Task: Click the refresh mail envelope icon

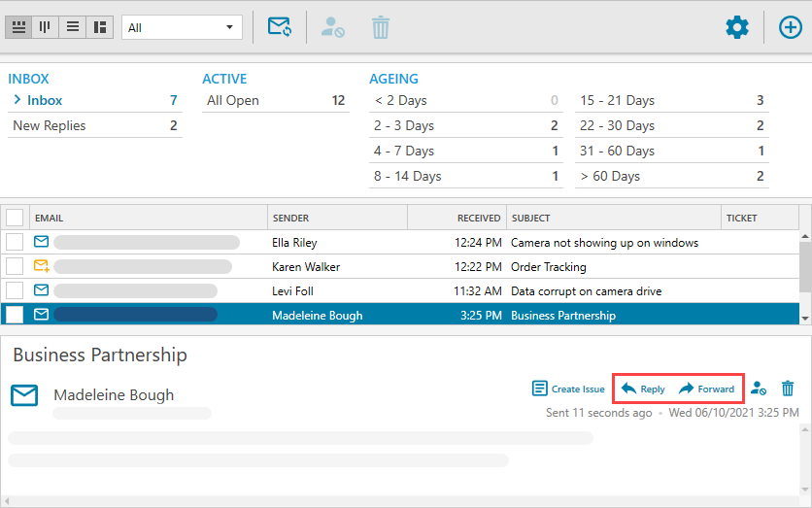Action: 279,27
